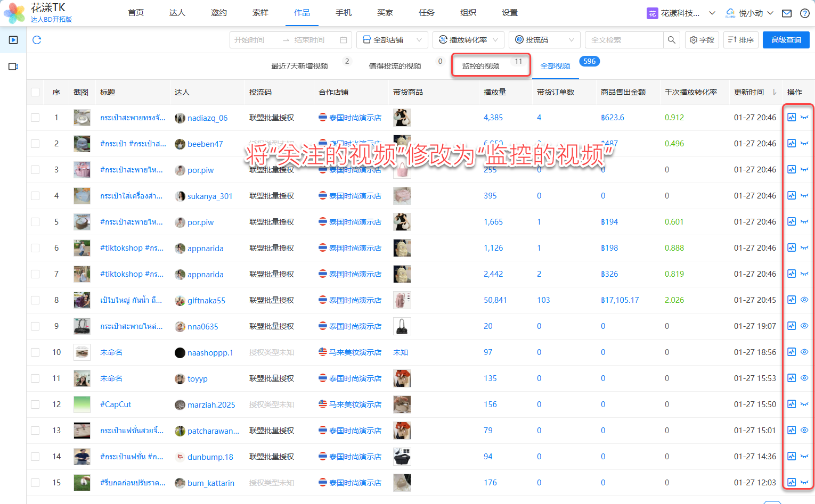This screenshot has height=504, width=815.
Task: Check the row 3 por.piw checkbox
Action: 35,170
